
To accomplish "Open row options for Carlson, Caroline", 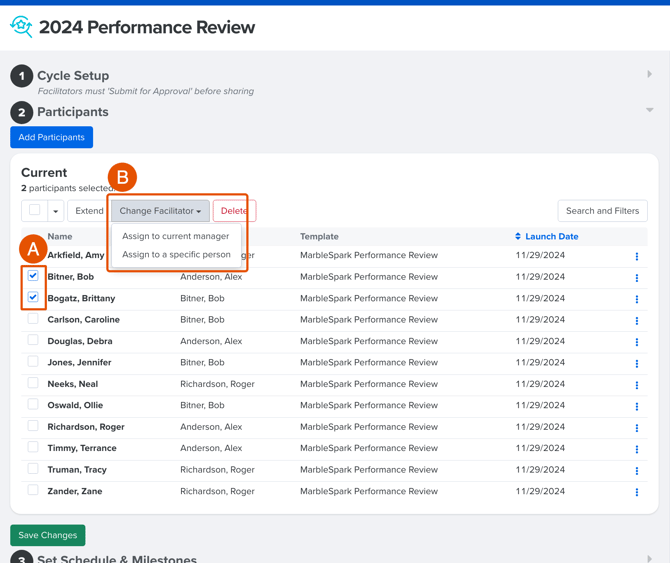I will [636, 321].
